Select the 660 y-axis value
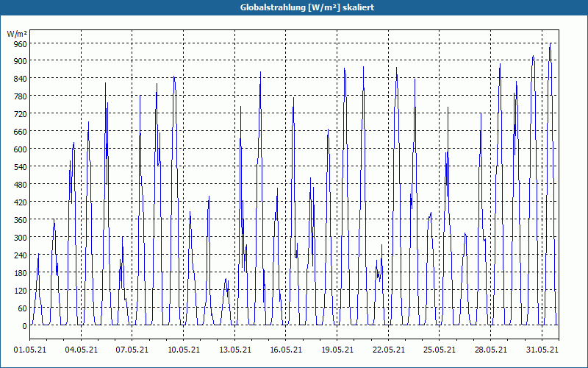The image size is (588, 368). coord(21,132)
